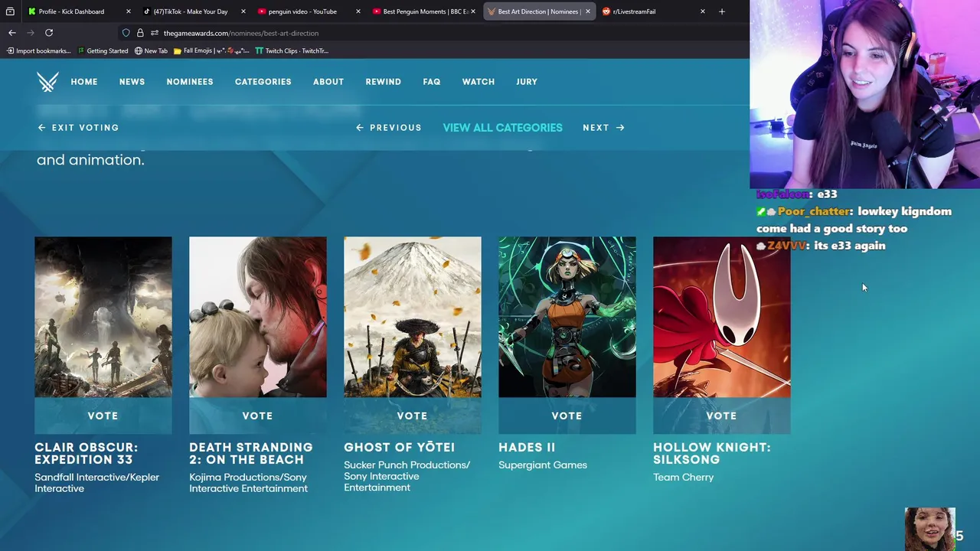Vote for Hades II
The height and width of the screenshot is (551, 980).
(x=567, y=416)
